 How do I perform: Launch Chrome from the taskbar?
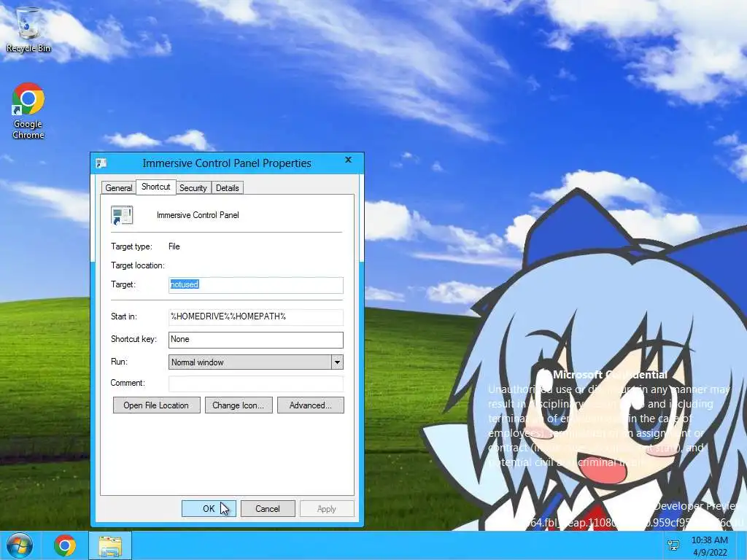[65, 545]
